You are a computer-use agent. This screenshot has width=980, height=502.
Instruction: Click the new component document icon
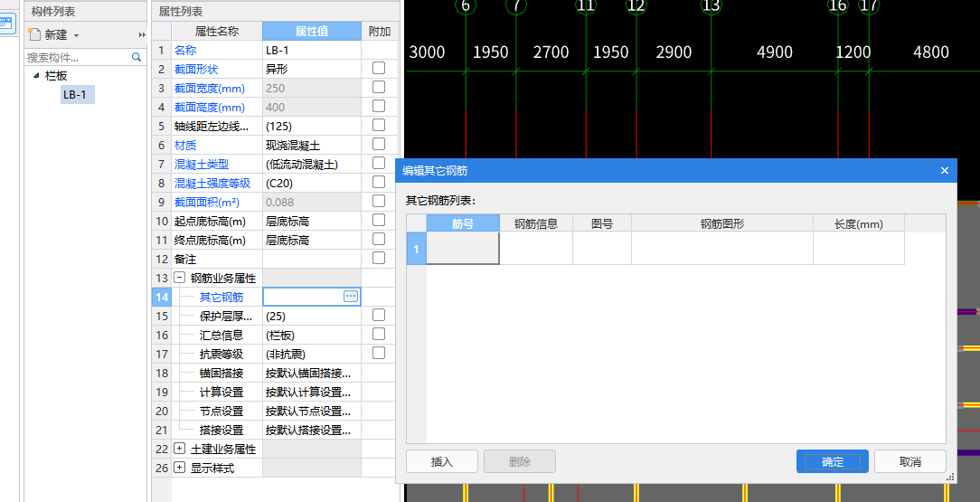click(34, 34)
